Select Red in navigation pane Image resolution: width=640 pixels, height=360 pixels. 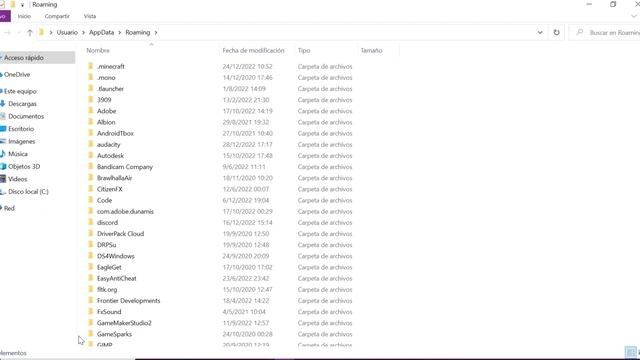click(9, 209)
